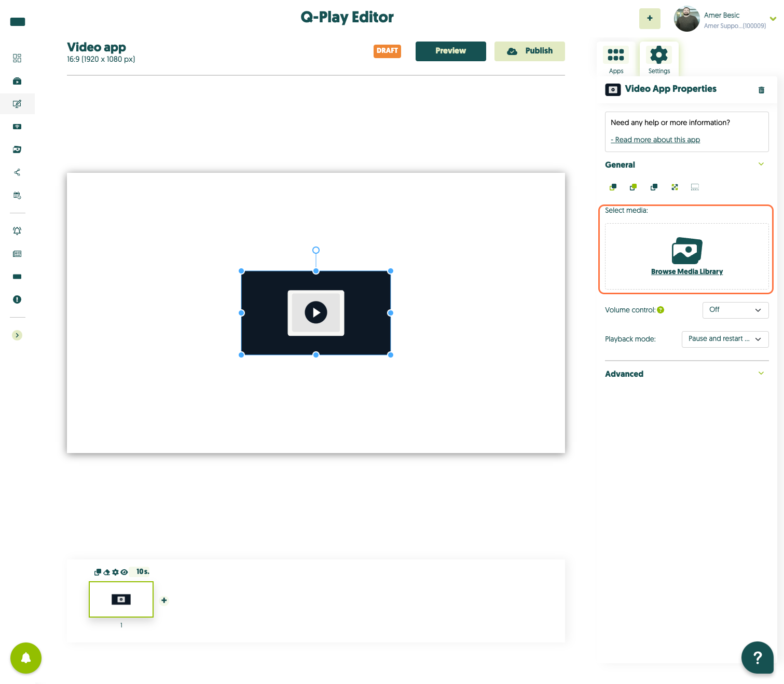Click the Video App Properties header icon
Viewport: 784px width, 684px height.
pyautogui.click(x=613, y=90)
